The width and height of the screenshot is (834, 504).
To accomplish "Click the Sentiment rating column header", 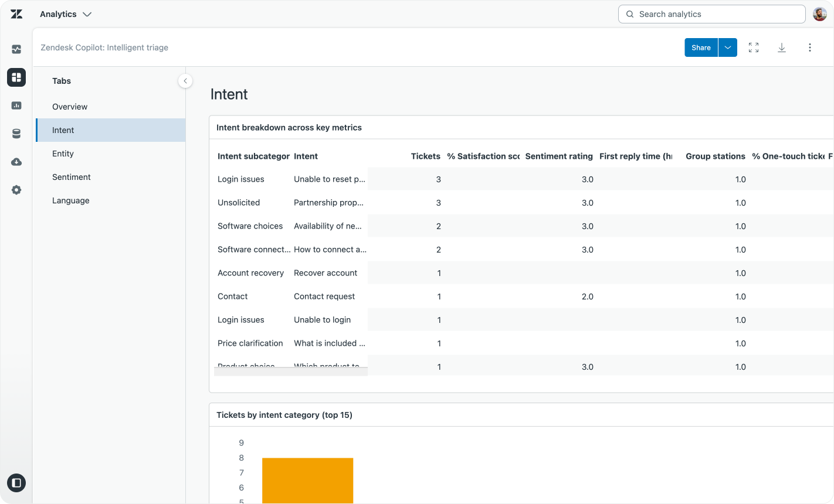I will tap(559, 156).
